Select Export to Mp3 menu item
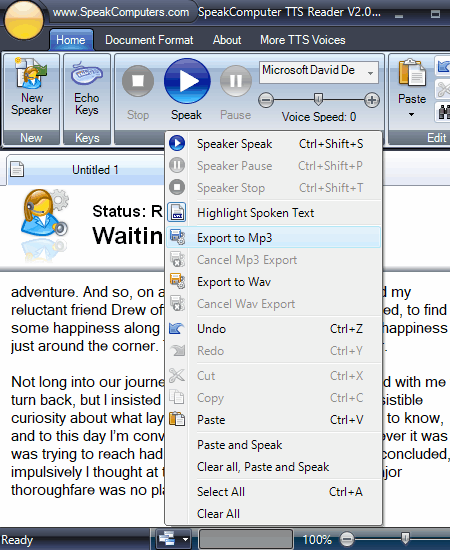This screenshot has width=450, height=550. (x=273, y=238)
